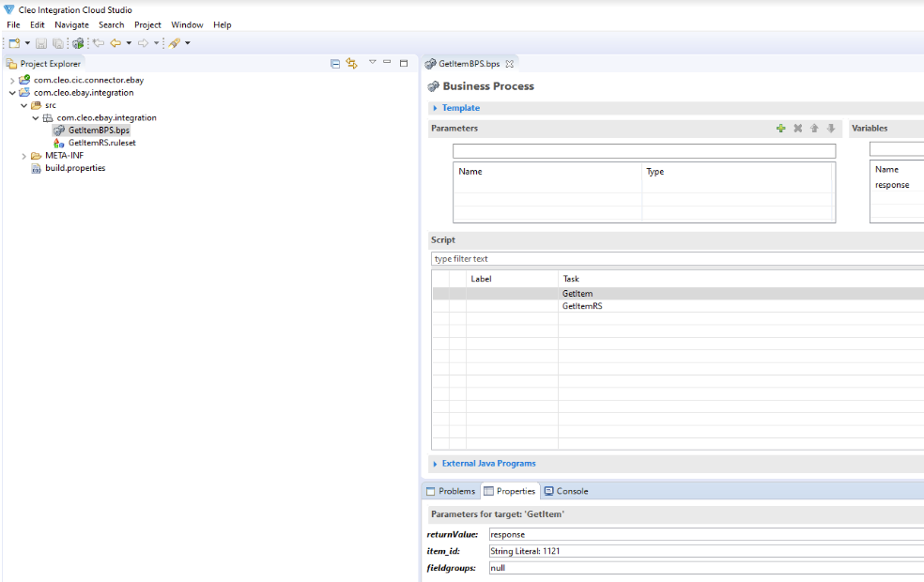Open Project Explorer View Menu triangle
Viewport: 924px width, 582px height.
[x=373, y=62]
